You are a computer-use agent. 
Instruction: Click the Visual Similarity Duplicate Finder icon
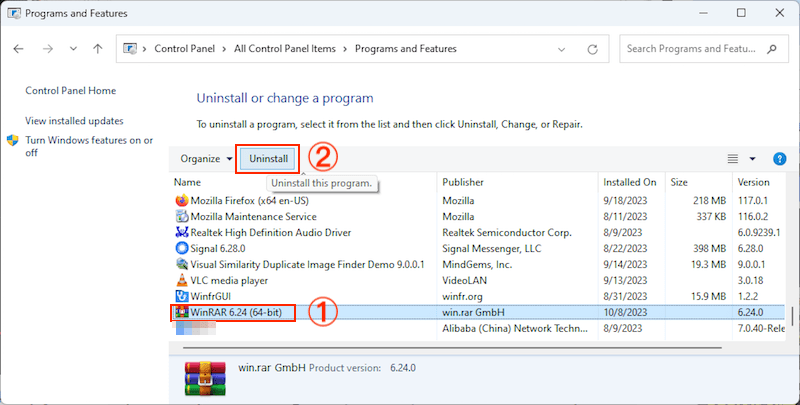[x=182, y=264]
